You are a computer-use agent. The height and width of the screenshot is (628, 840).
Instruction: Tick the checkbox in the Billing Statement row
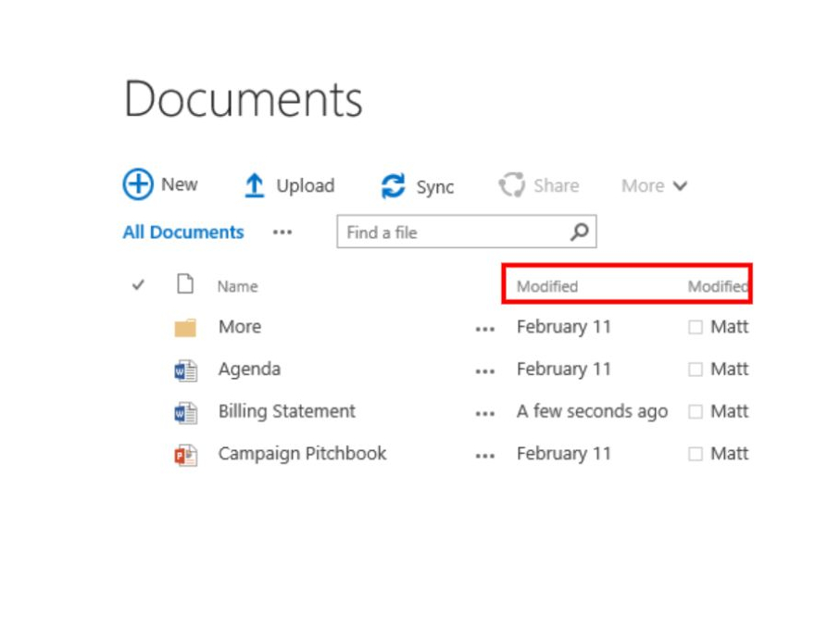pos(696,412)
